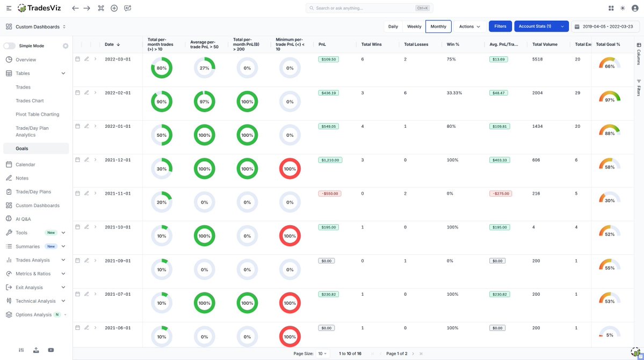This screenshot has width=644, height=360.
Task: Open the Actions dropdown
Action: point(469,26)
